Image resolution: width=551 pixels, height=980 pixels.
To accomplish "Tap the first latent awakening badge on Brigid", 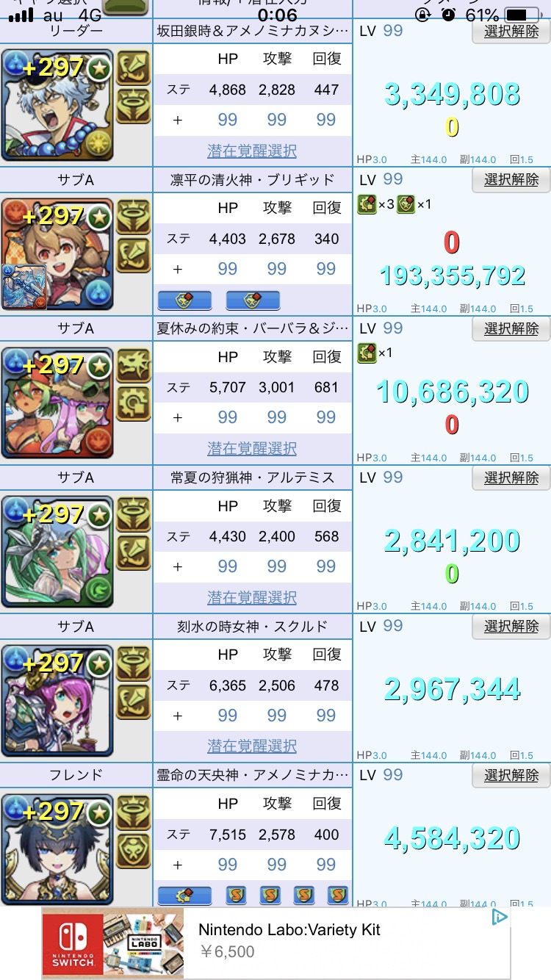I will coord(184,300).
